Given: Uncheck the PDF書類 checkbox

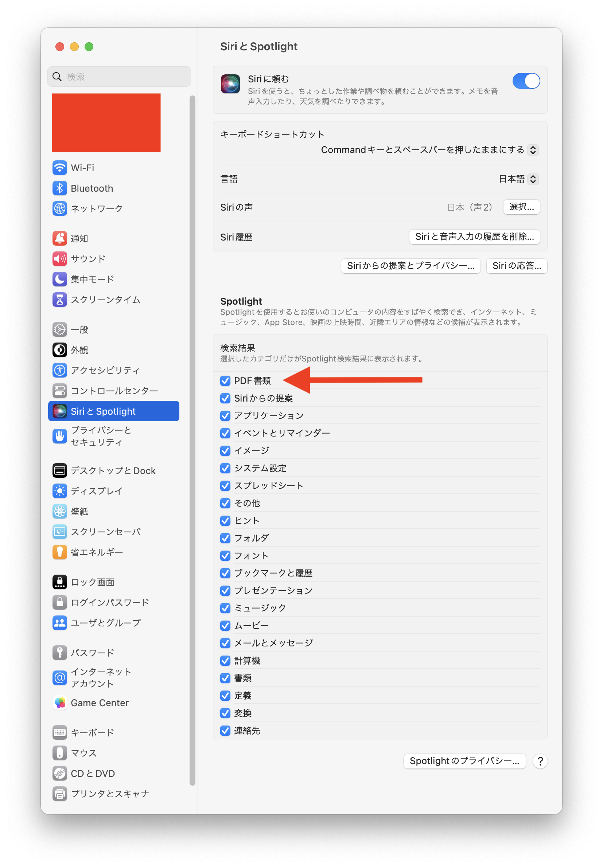Looking at the screenshot, I should 226,381.
